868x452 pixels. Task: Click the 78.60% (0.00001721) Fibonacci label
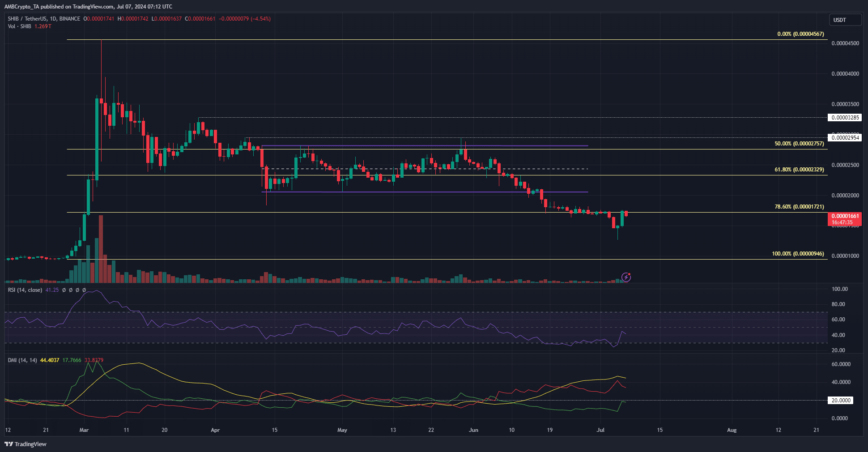[x=799, y=207]
